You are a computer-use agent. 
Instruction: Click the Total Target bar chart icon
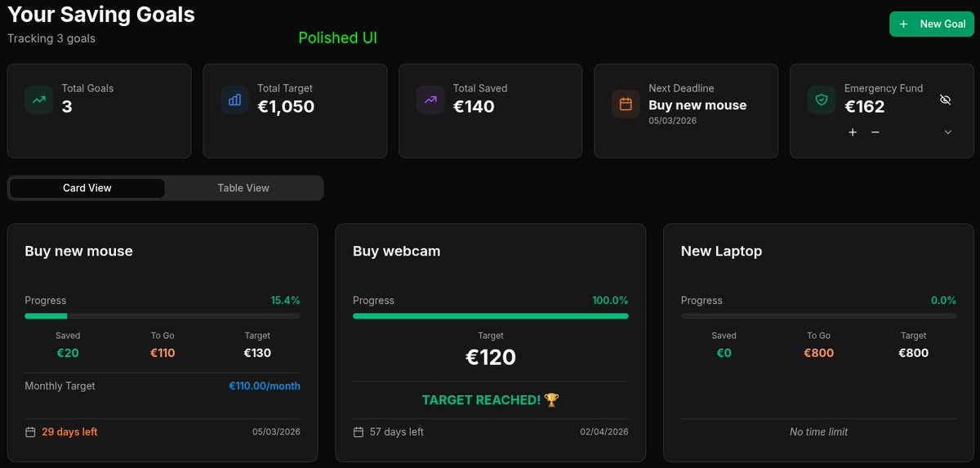point(234,100)
